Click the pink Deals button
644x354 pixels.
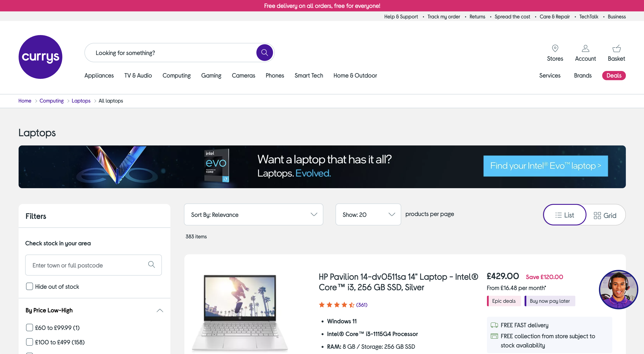pyautogui.click(x=614, y=75)
